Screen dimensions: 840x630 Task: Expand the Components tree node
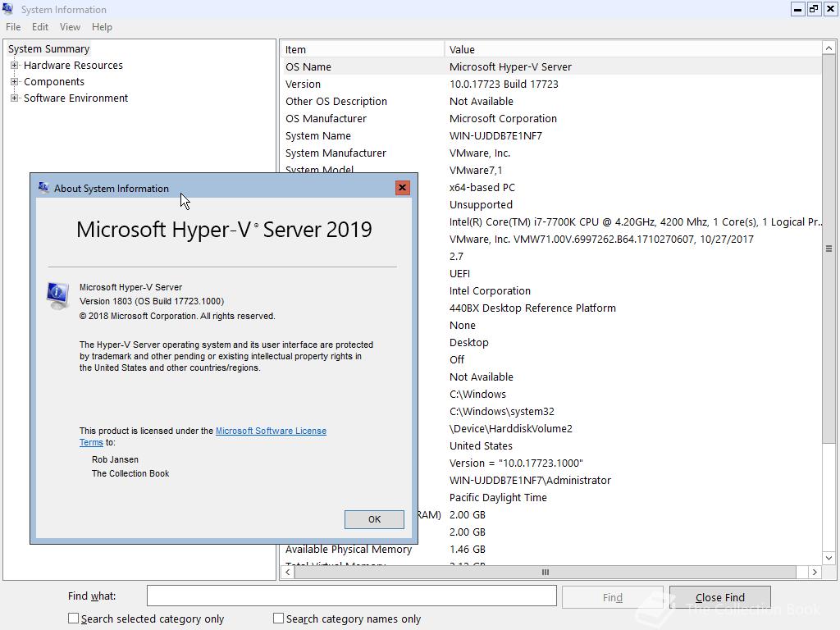point(15,82)
